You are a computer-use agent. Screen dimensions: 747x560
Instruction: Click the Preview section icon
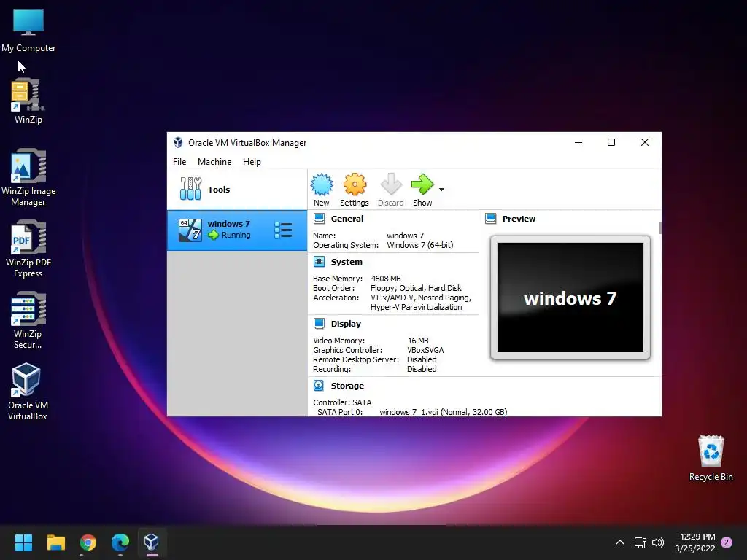click(491, 219)
